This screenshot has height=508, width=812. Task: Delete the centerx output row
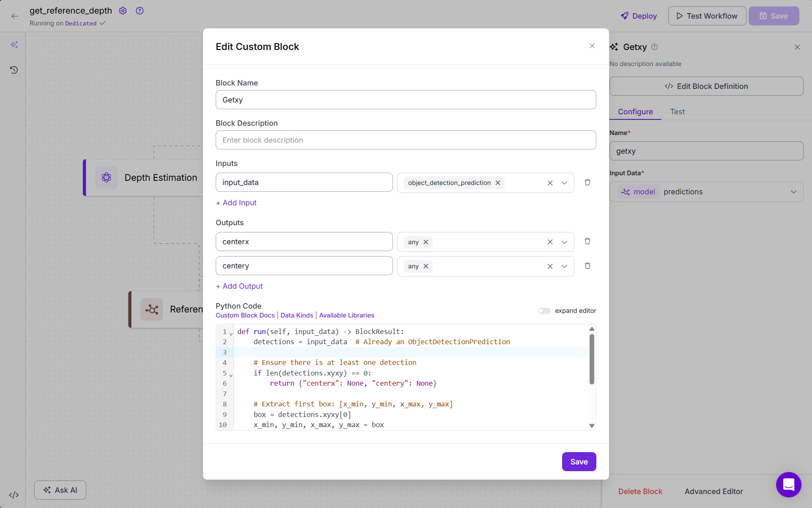coord(587,241)
